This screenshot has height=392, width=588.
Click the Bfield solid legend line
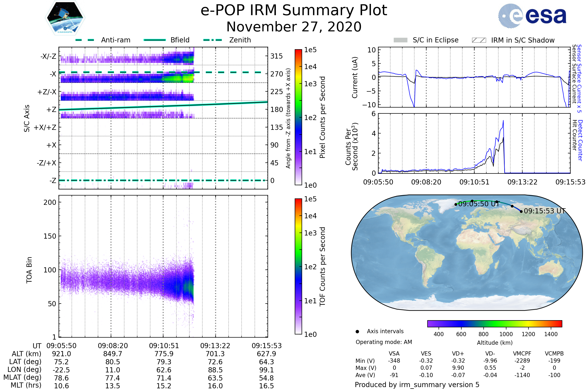point(155,40)
